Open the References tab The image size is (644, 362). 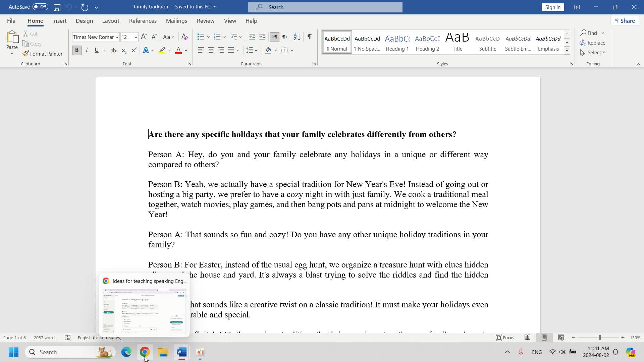[143, 21]
